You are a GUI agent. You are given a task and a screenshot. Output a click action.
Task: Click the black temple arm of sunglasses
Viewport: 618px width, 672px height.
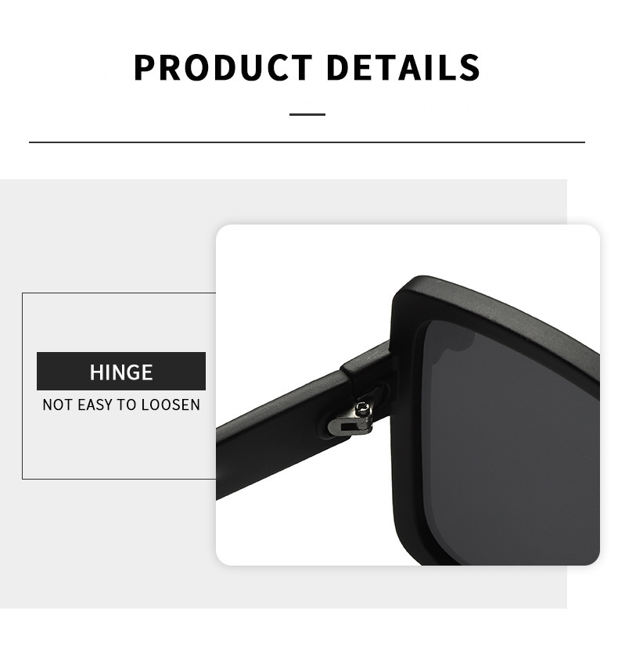point(283,433)
